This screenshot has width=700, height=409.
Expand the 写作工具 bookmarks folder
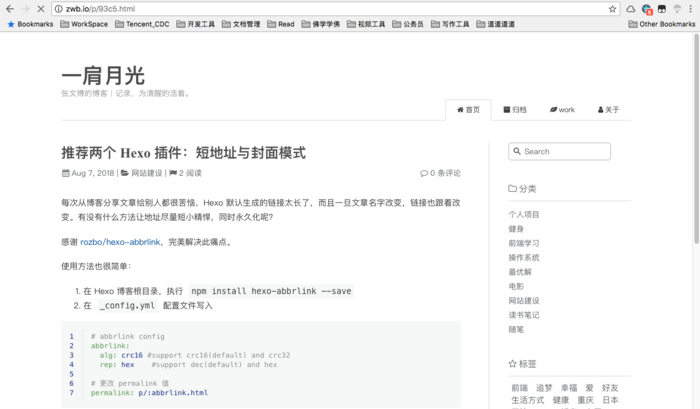click(x=450, y=24)
